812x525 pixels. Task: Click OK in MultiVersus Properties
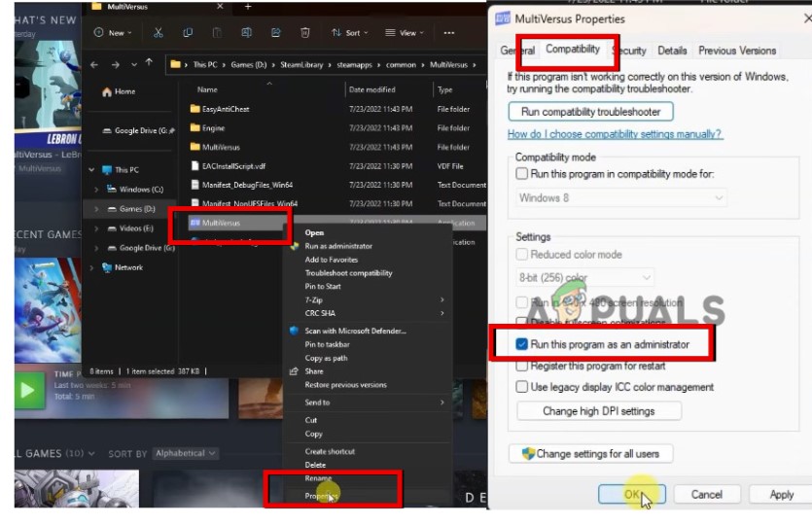(x=632, y=495)
